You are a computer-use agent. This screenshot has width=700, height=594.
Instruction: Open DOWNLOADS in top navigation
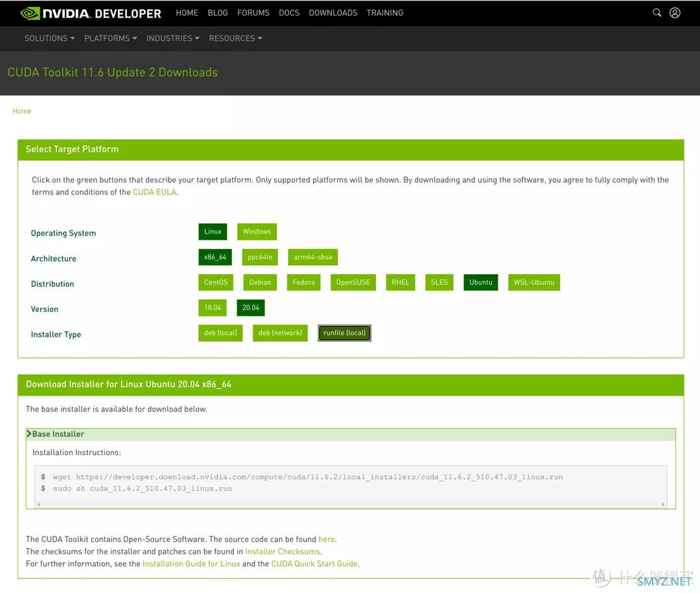tap(333, 13)
